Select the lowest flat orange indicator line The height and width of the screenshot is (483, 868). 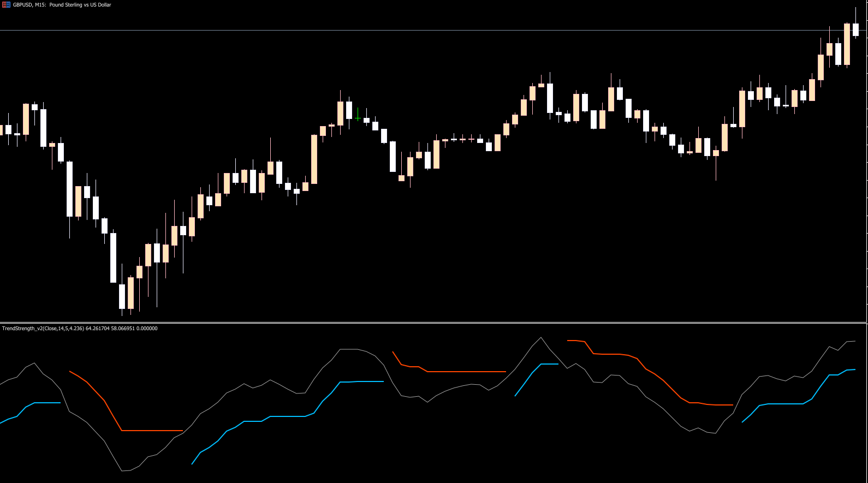point(153,431)
